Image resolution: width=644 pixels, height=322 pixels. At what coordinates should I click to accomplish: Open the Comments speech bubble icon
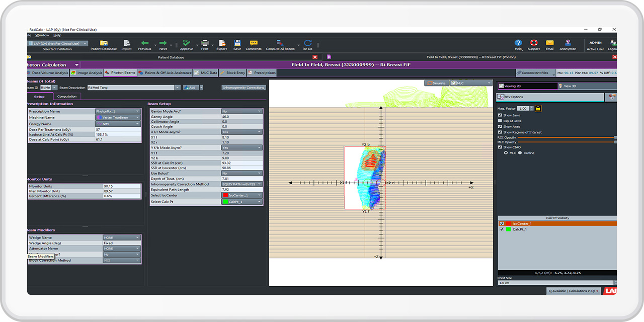254,44
